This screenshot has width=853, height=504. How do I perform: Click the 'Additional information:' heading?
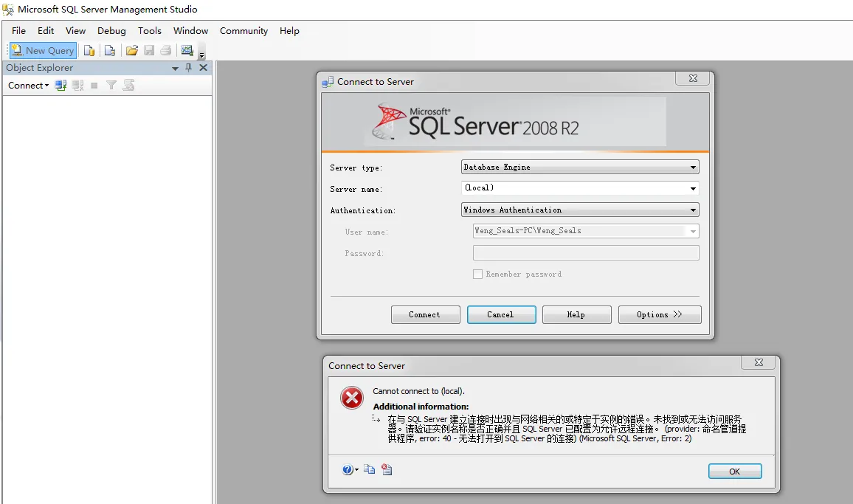[421, 407]
